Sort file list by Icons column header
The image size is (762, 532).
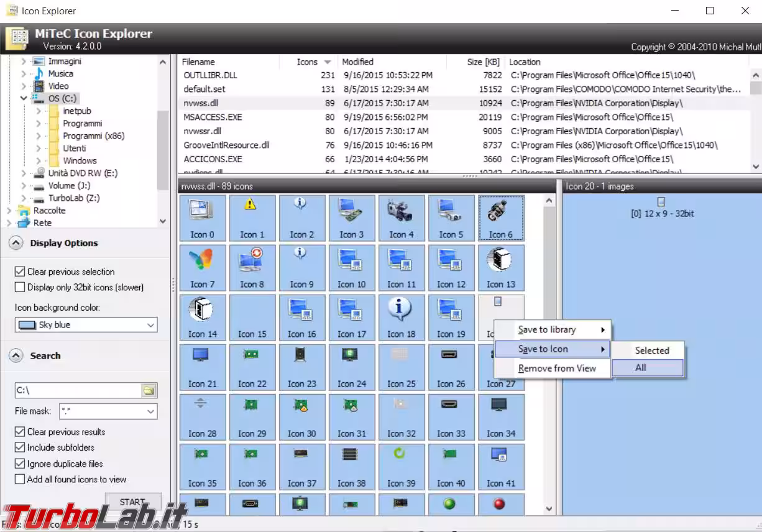coord(307,62)
